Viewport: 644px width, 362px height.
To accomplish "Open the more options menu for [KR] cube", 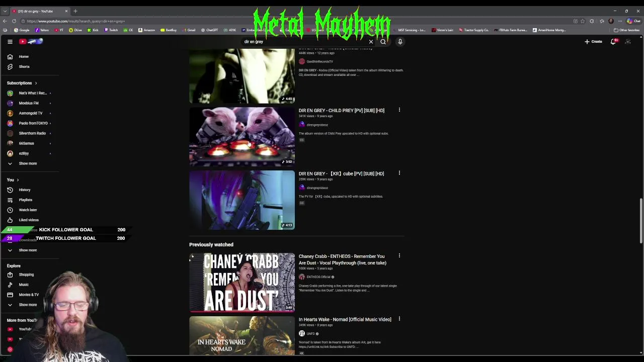I will click(399, 173).
